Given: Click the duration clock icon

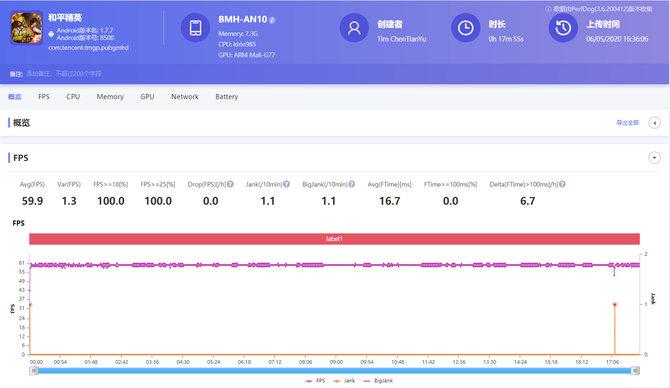Looking at the screenshot, I should [465, 28].
